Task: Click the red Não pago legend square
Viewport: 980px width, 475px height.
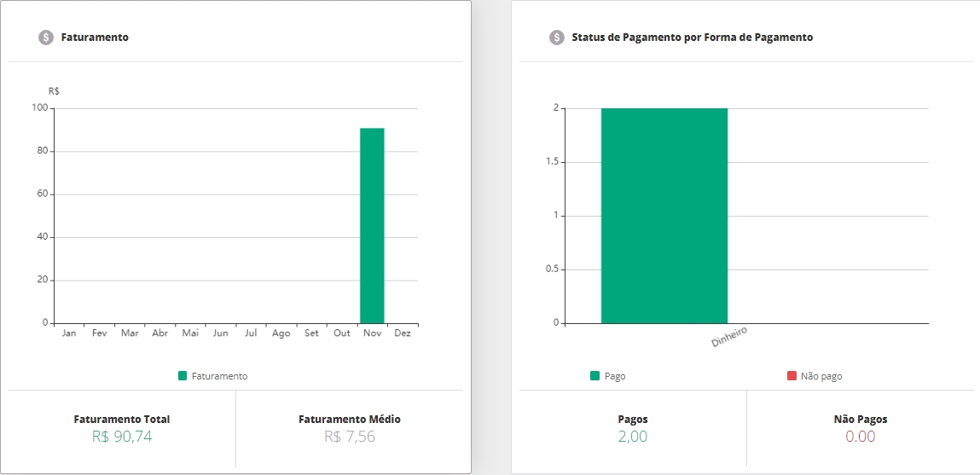Action: pos(792,376)
